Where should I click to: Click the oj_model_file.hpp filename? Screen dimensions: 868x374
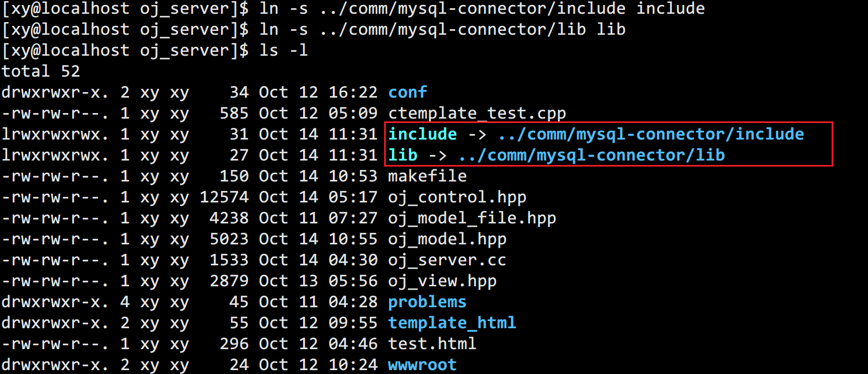[x=472, y=218]
